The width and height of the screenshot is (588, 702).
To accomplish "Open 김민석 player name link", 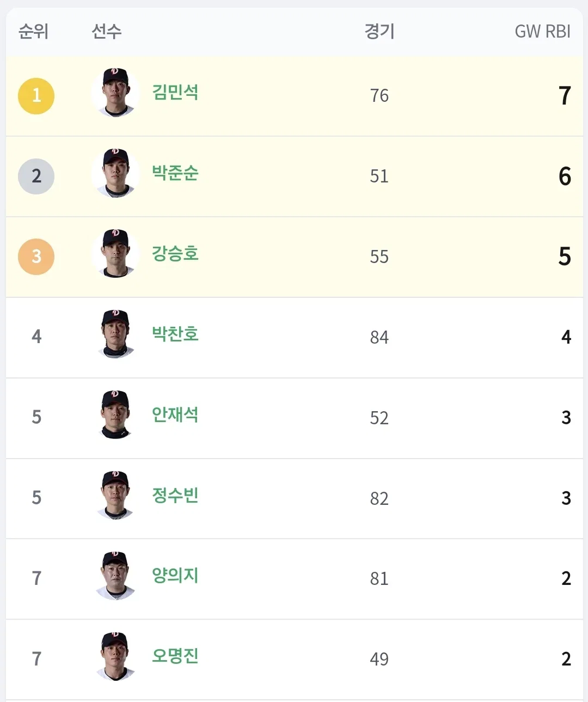I will (x=175, y=92).
